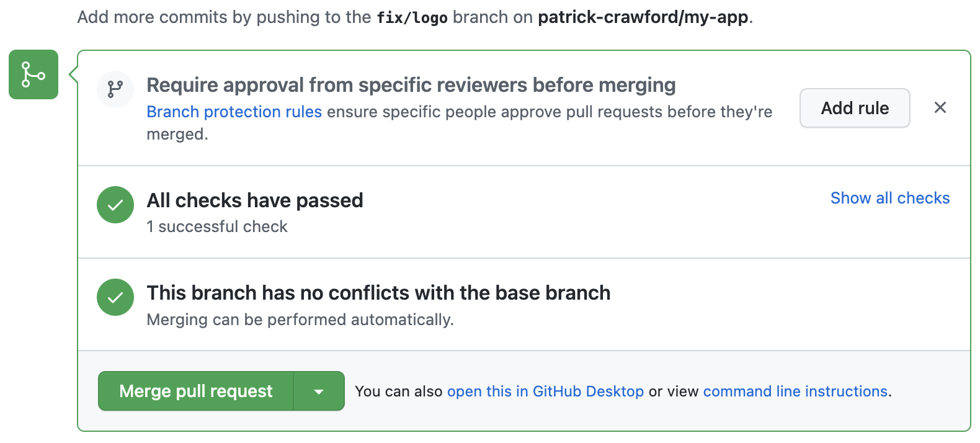Click the Add rule button
The height and width of the screenshot is (443, 980).
click(x=854, y=108)
